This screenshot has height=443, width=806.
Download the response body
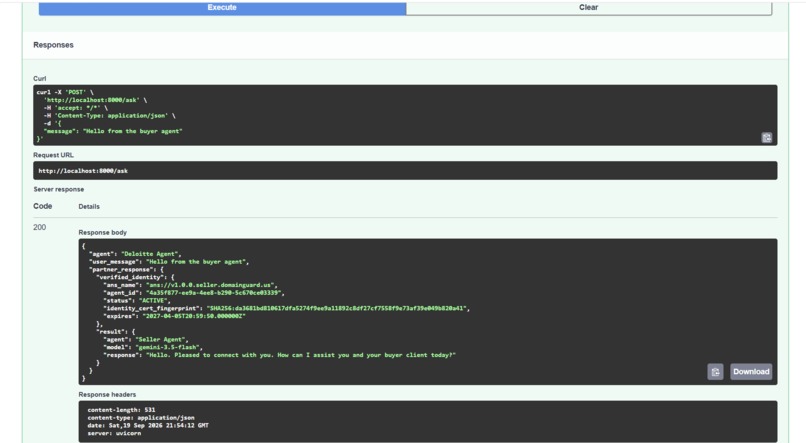pos(751,372)
